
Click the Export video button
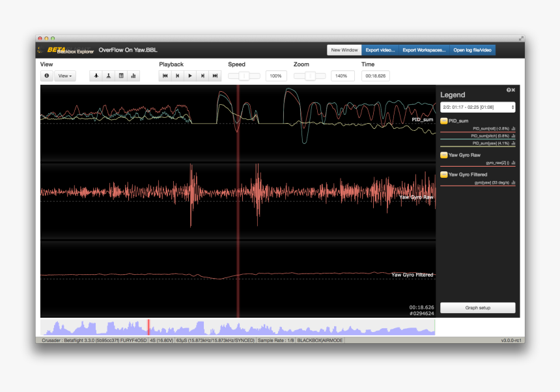[x=380, y=50]
